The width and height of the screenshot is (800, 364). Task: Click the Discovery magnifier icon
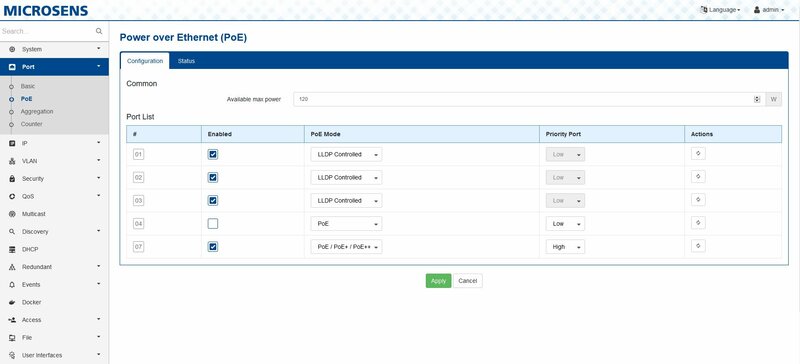tap(12, 232)
